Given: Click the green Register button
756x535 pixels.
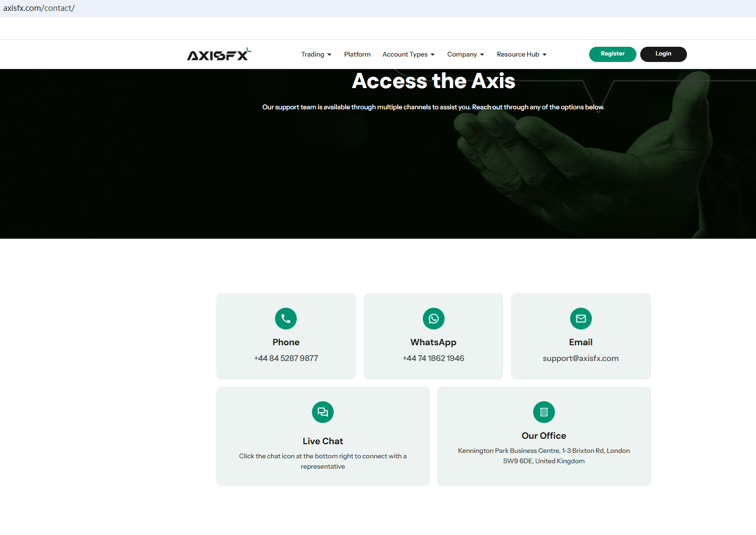Looking at the screenshot, I should point(613,54).
